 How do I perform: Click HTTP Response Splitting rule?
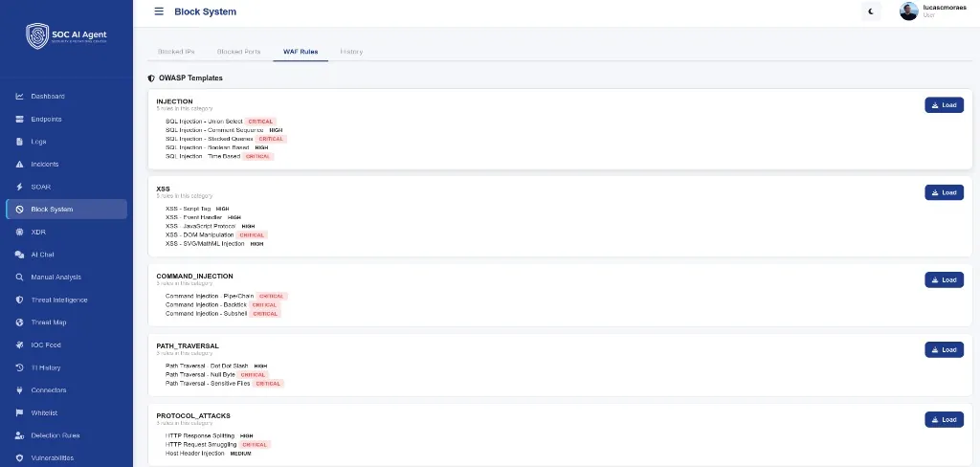200,435
